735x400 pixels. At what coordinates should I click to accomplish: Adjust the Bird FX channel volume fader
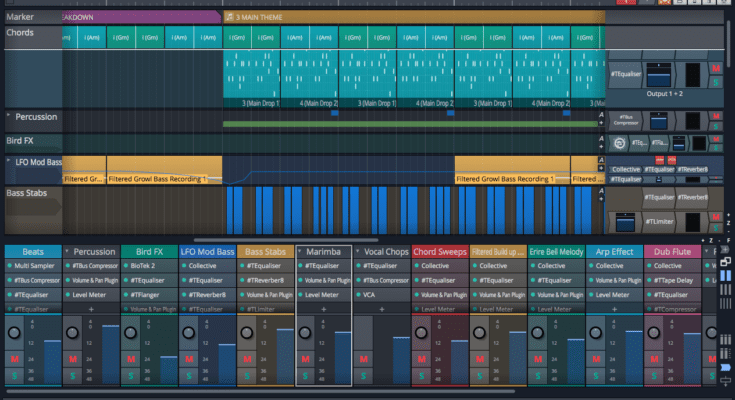click(x=168, y=357)
